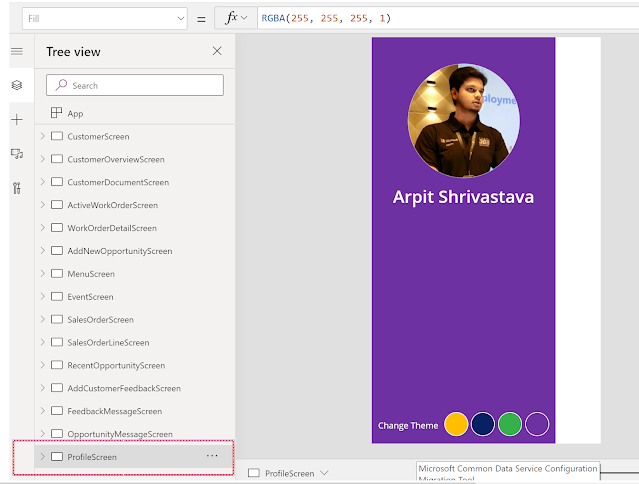Expand WorkOrderDetailScreen node
This screenshot has height=484, width=639.
(42, 227)
